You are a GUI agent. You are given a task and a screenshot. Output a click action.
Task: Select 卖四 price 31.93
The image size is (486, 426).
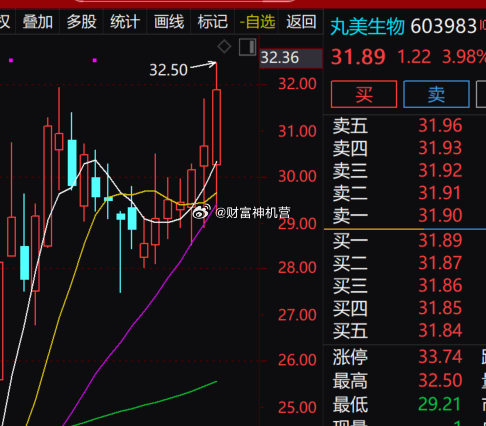(440, 148)
